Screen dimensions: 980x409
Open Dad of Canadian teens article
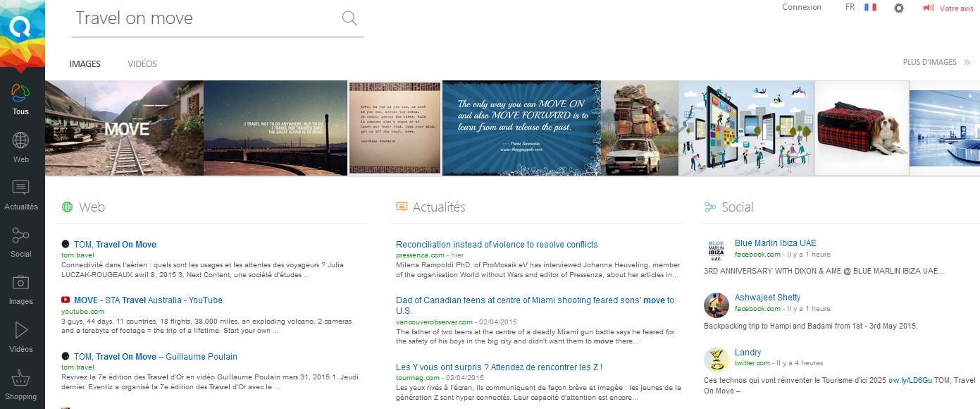click(535, 305)
